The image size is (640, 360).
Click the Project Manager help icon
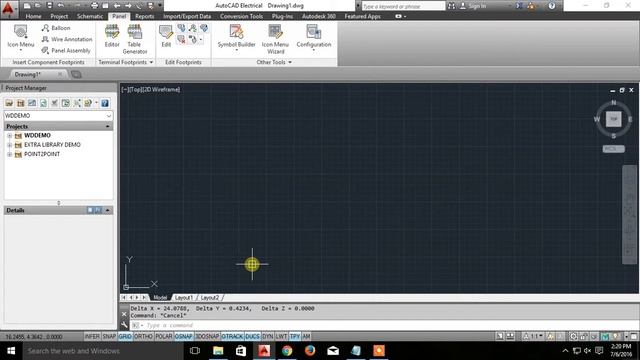105,103
